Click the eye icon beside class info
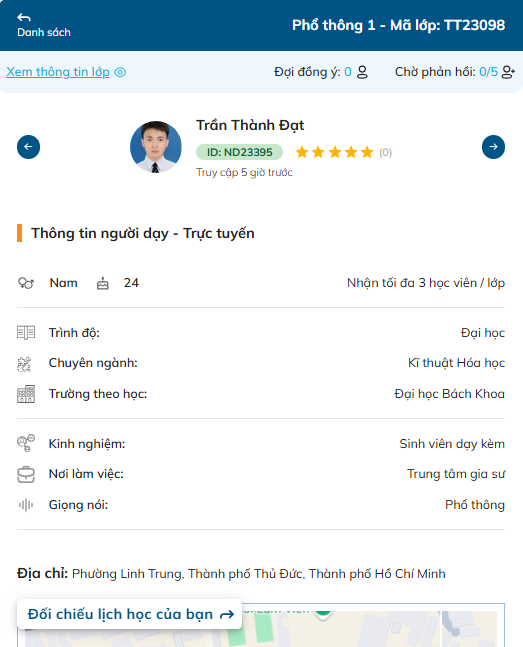 120,72
